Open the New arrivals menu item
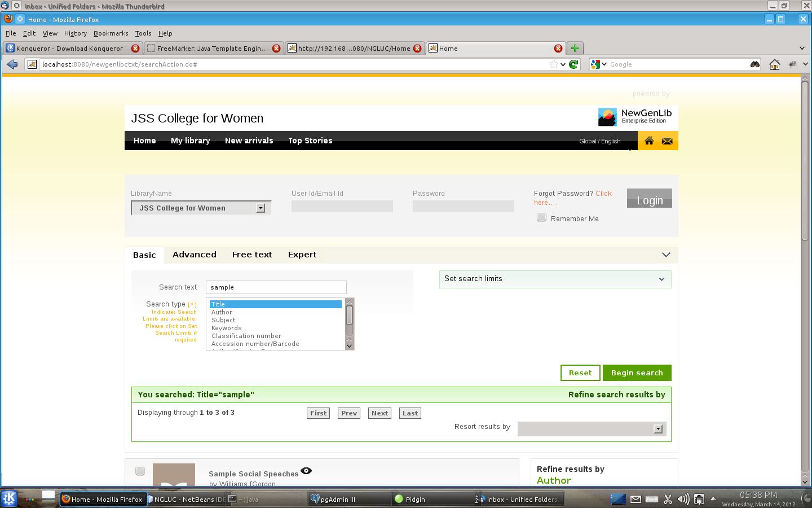Viewport: 812px width, 508px height. click(249, 141)
